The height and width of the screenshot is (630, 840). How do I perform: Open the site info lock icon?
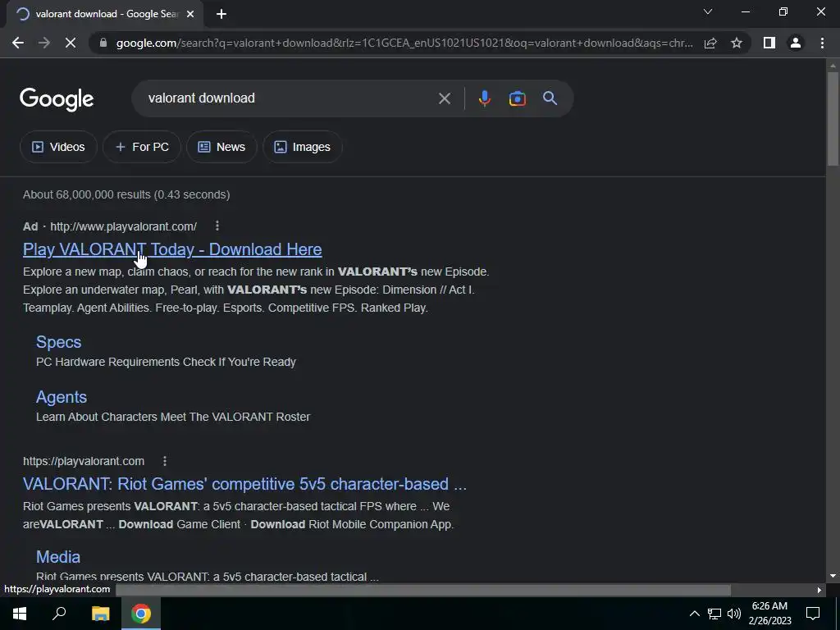pyautogui.click(x=103, y=43)
